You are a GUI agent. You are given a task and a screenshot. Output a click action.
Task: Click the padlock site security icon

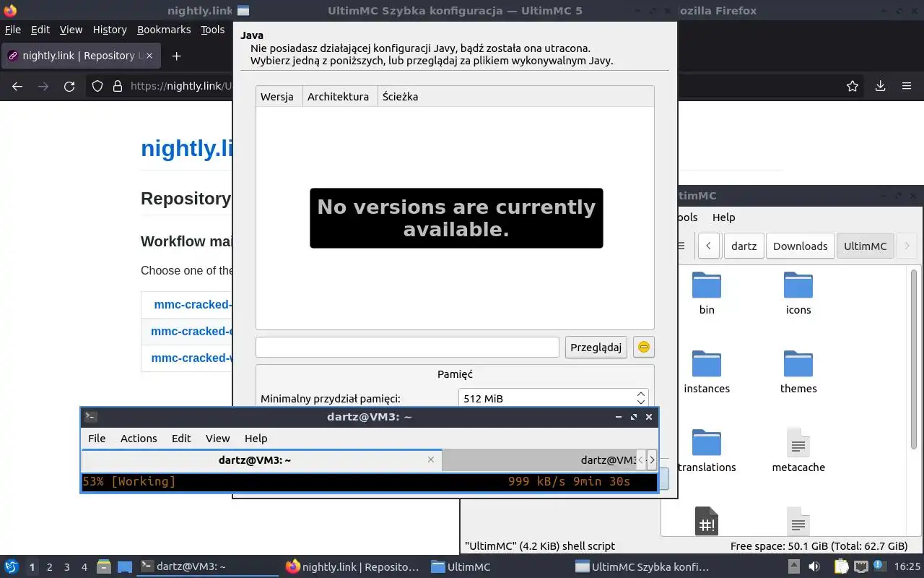pyautogui.click(x=118, y=86)
